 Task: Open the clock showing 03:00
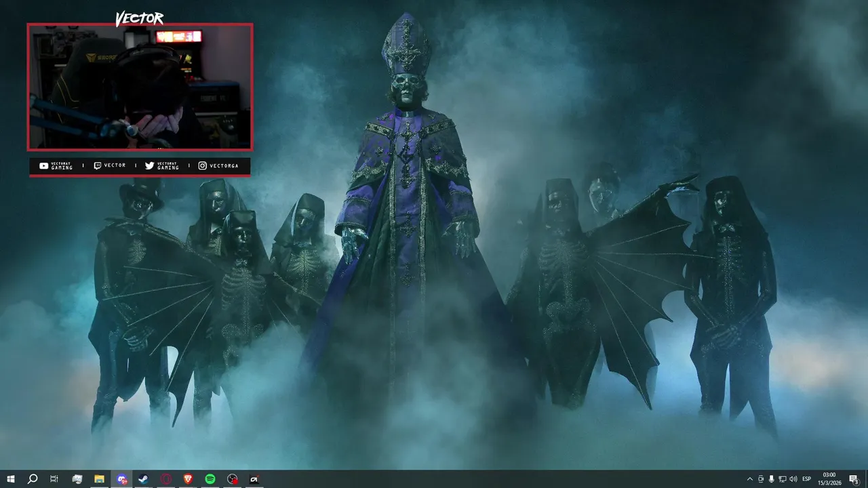point(829,479)
